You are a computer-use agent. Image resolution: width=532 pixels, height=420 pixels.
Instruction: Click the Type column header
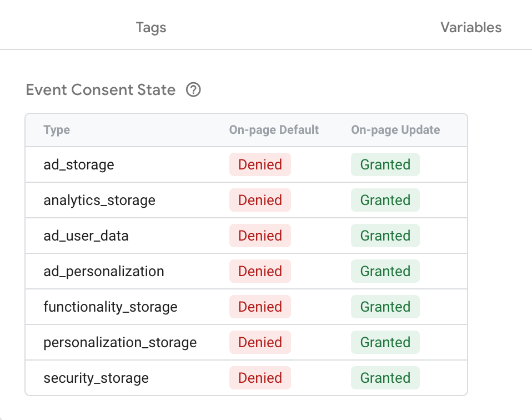pos(57,130)
